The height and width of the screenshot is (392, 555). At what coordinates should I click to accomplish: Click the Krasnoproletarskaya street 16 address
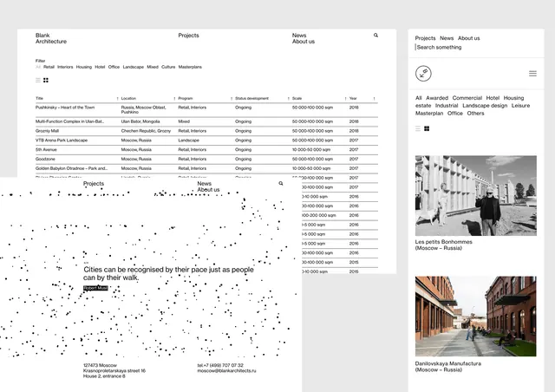click(x=114, y=371)
